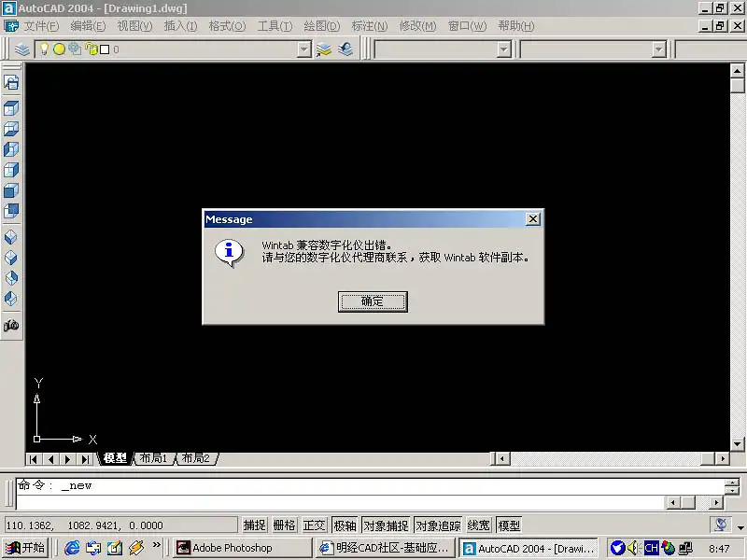Expand the linetype control dropdown
Viewport: 747px width, 560px height.
coord(658,49)
